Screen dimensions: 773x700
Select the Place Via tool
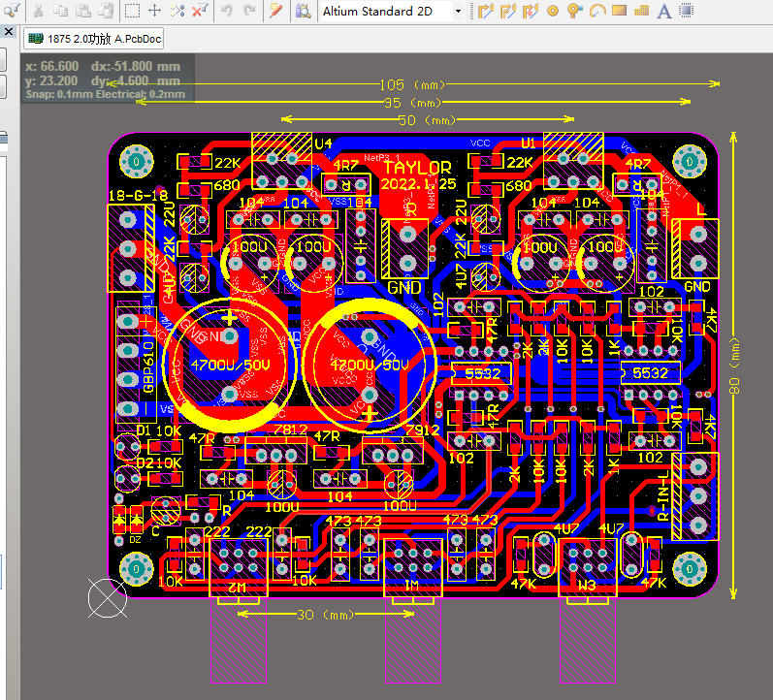pyautogui.click(x=574, y=11)
